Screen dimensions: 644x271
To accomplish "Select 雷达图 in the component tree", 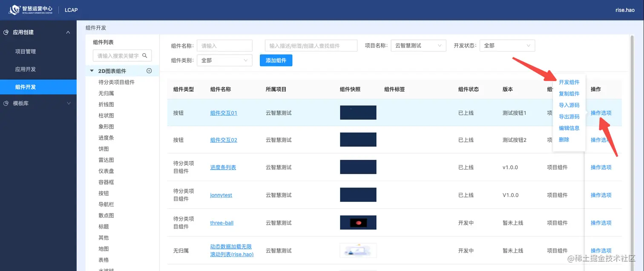I will click(106, 160).
